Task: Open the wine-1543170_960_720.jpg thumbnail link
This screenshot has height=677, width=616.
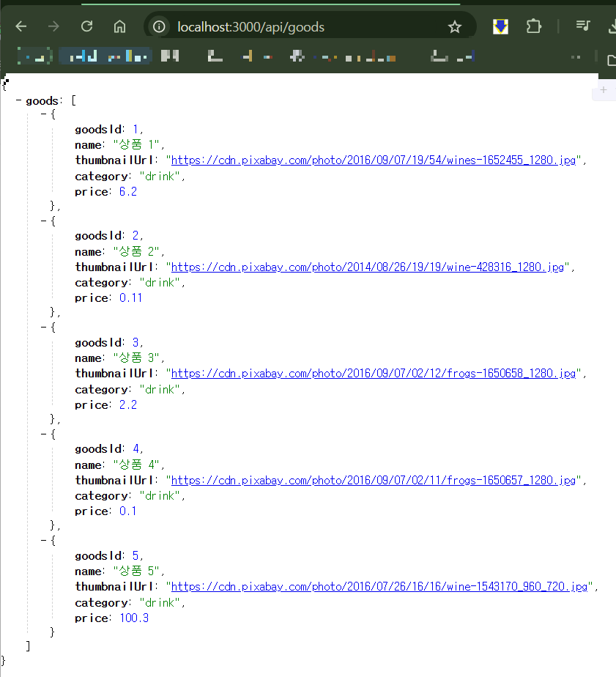Action: tap(379, 587)
